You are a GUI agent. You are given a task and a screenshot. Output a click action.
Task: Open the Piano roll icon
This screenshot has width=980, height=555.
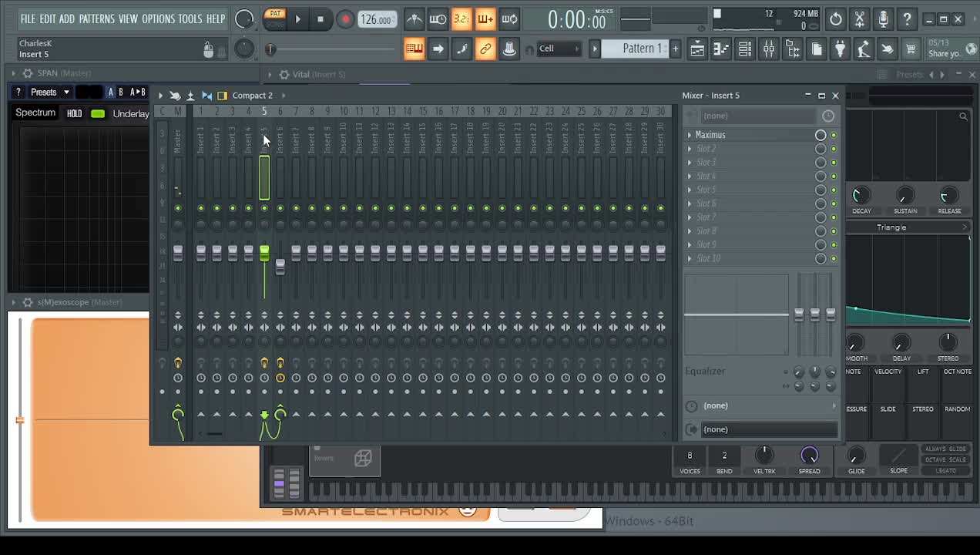click(x=721, y=49)
